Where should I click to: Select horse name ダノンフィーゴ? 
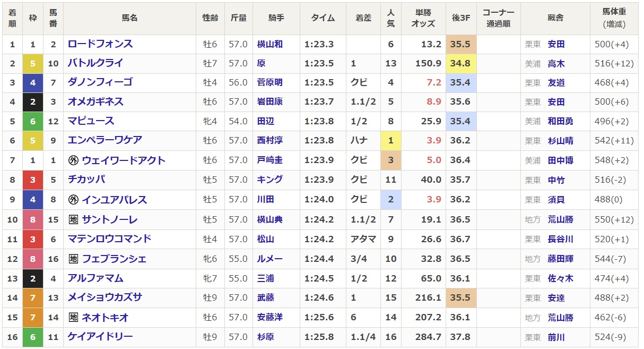click(100, 82)
